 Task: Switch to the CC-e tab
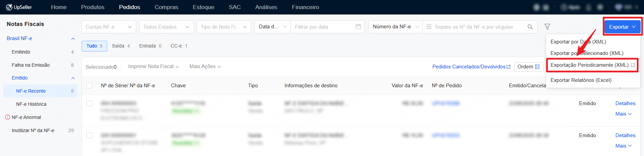pyautogui.click(x=179, y=46)
